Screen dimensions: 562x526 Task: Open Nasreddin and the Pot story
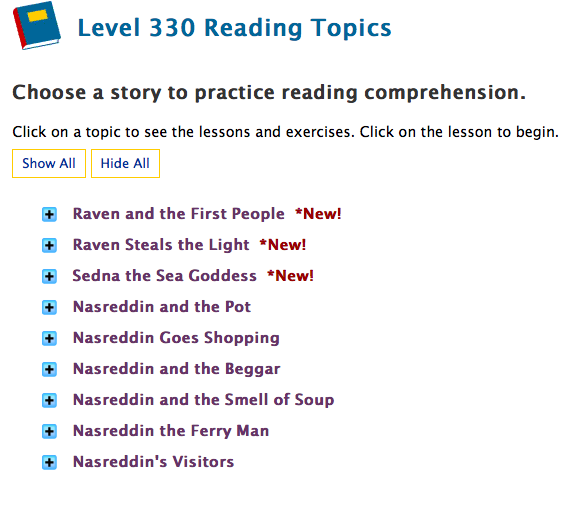pos(162,307)
